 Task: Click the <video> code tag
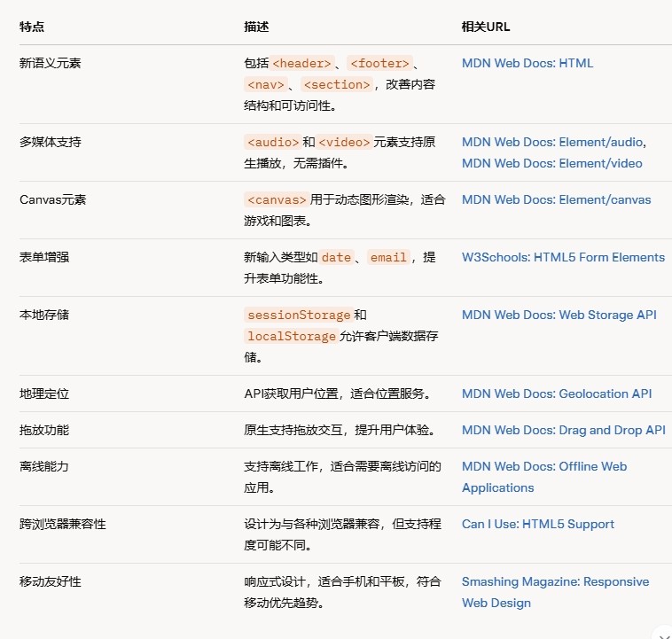(x=344, y=143)
